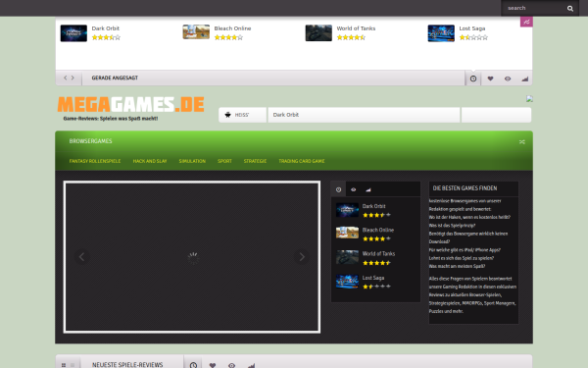The width and height of the screenshot is (588, 368).
Task: Focus the search input field
Action: (x=534, y=8)
